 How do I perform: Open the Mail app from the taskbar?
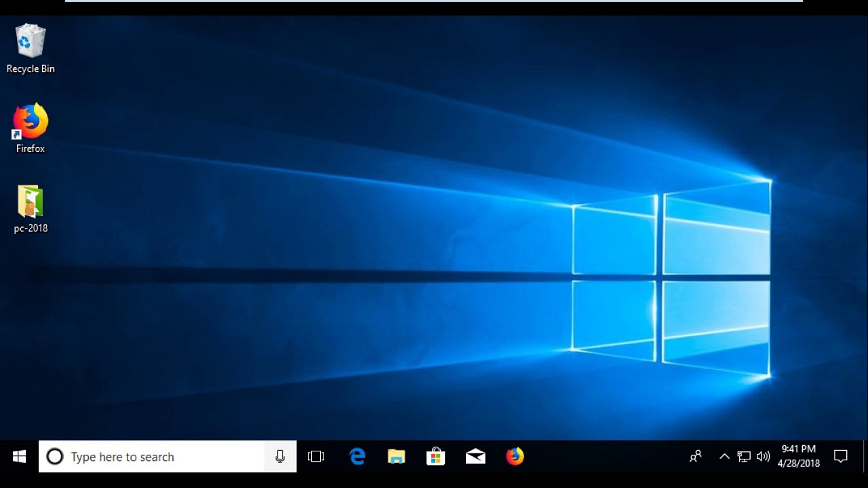(475, 457)
